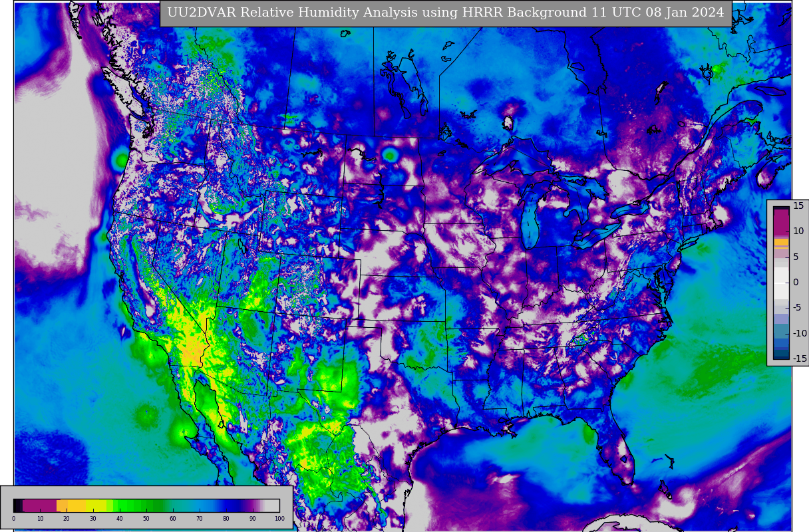
Task: Select label 70 on the humidity colorbar
Action: (200, 519)
